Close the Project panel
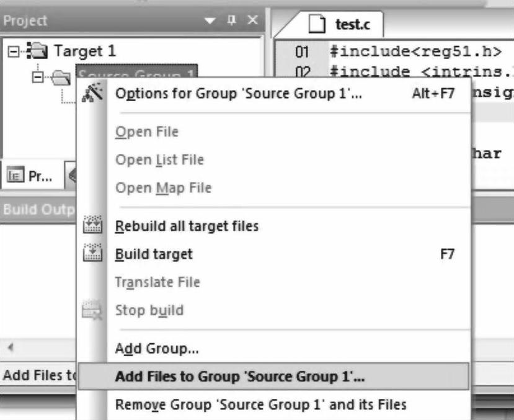 [x=253, y=20]
